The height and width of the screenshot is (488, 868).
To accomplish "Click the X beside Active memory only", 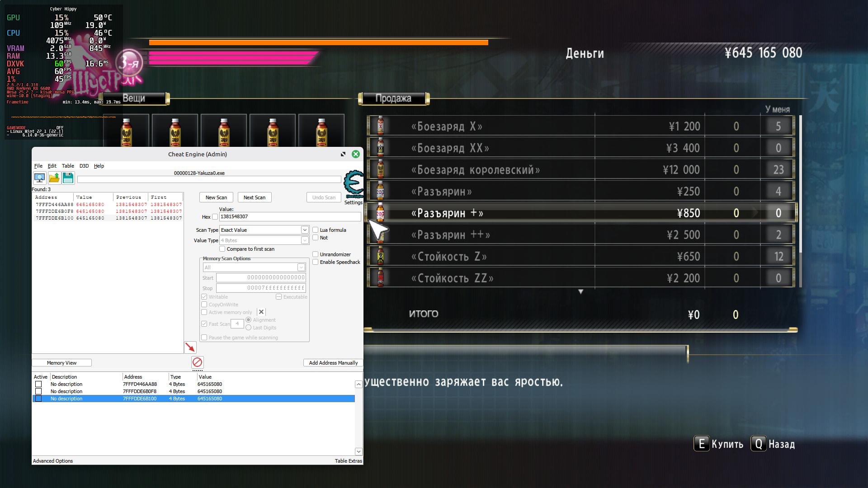I will [261, 312].
